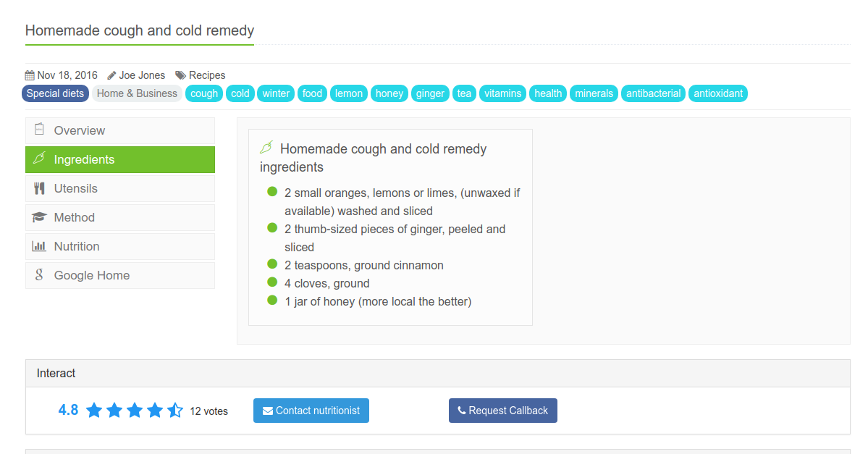The width and height of the screenshot is (868, 454).
Task: Select the Home & Business tag
Action: (137, 93)
